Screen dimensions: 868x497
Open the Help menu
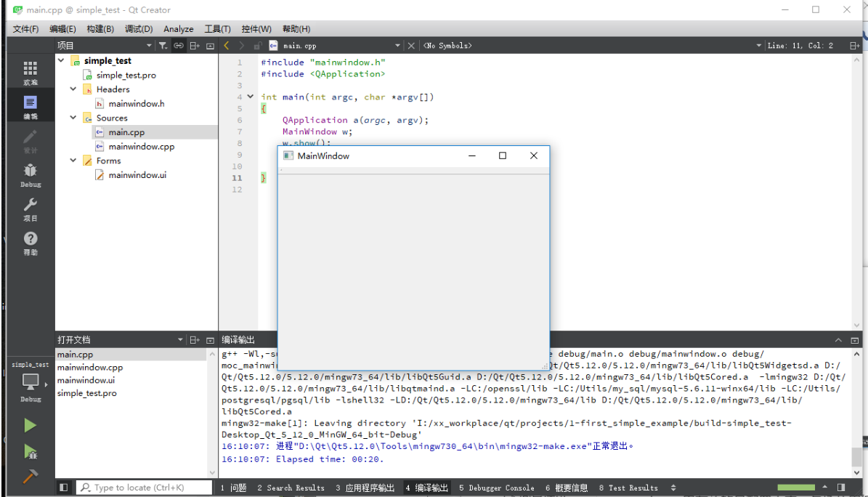[x=296, y=29]
